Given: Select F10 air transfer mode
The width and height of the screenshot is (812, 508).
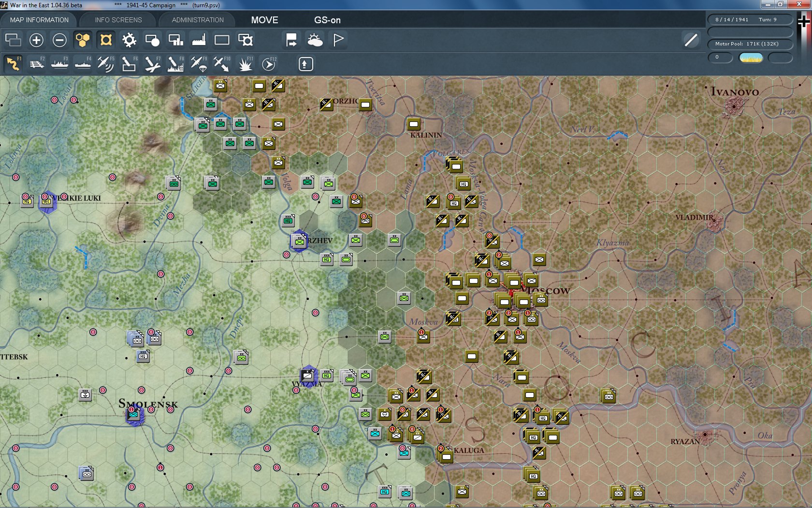Looking at the screenshot, I should (x=222, y=64).
